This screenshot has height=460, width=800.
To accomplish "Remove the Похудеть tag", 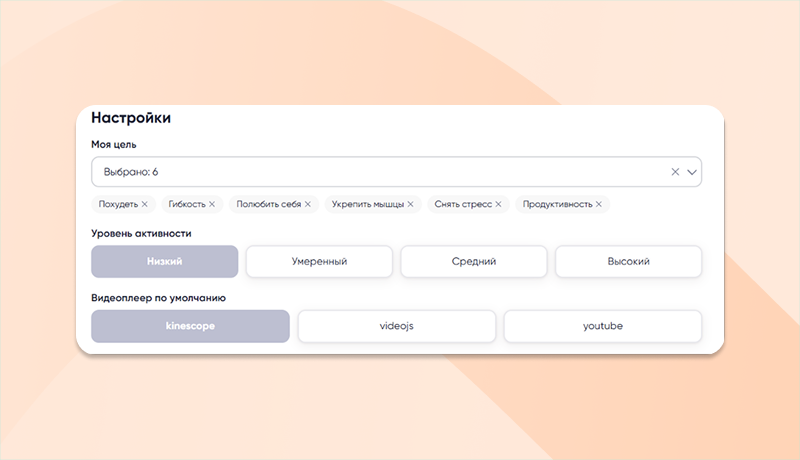I will click(x=145, y=204).
